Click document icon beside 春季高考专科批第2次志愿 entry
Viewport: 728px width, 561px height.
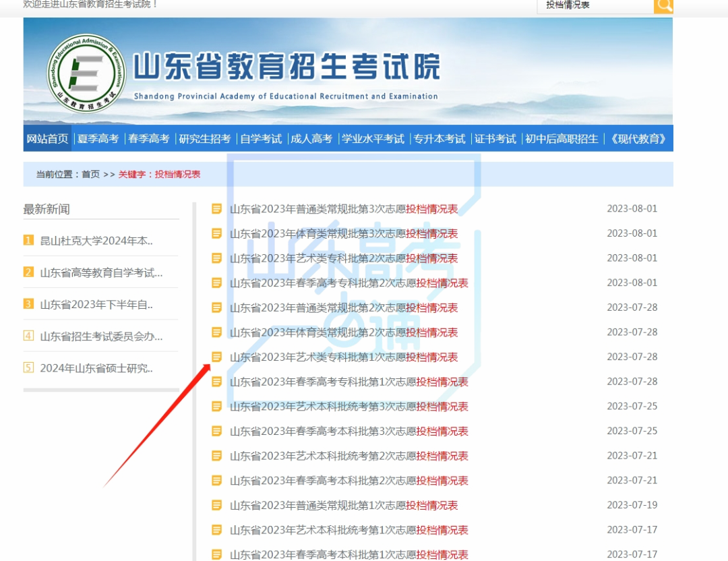coord(216,283)
